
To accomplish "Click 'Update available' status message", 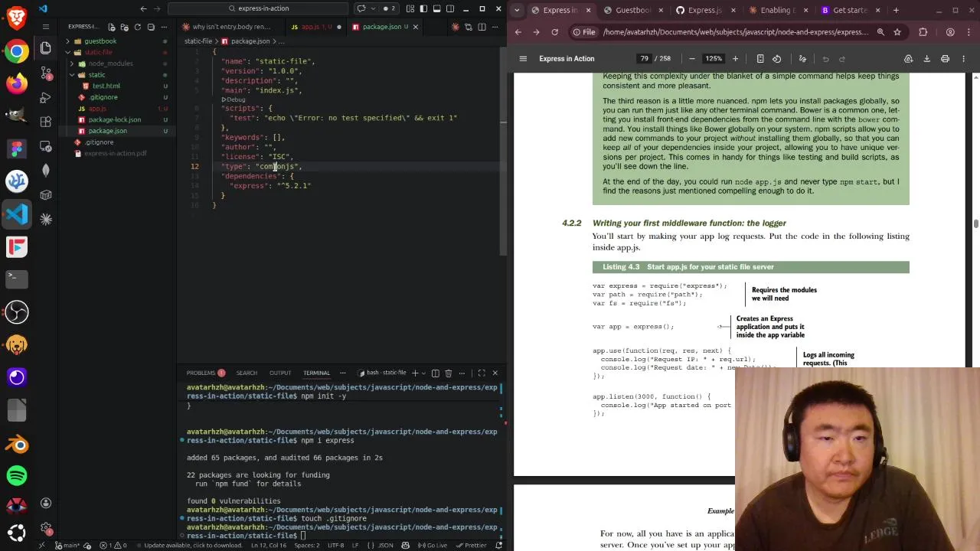I will coord(191,545).
